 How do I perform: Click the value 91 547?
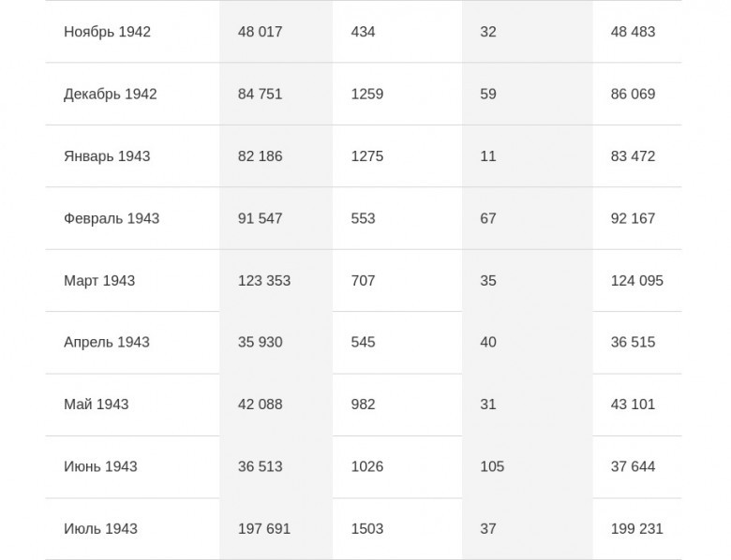261,218
